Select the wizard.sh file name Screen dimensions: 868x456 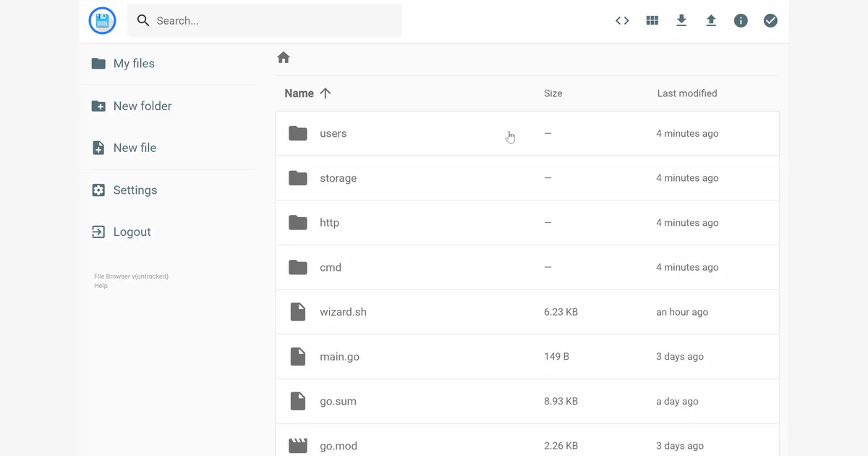click(343, 312)
